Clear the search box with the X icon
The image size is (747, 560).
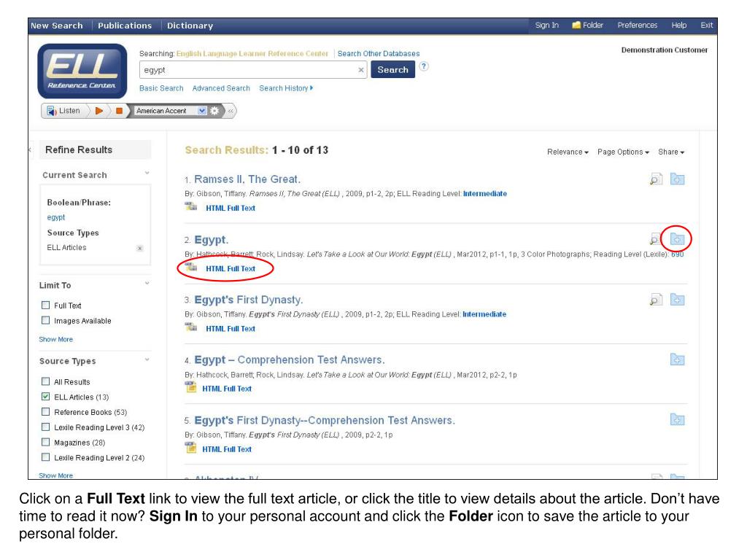point(361,70)
